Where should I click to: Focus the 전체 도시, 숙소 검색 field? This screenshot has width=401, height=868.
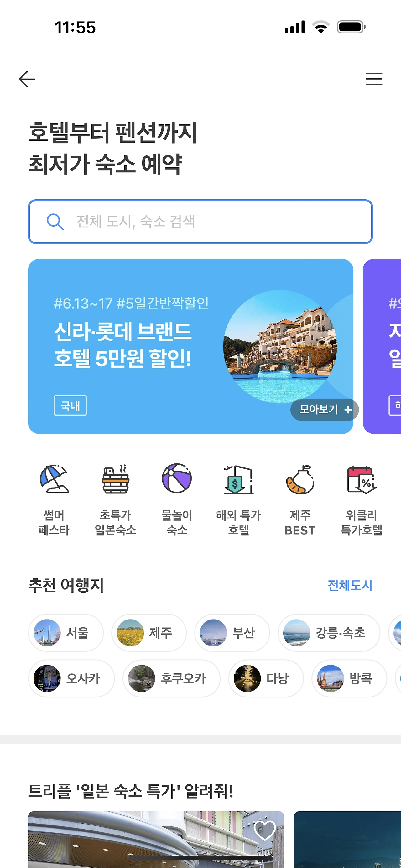tap(200, 222)
